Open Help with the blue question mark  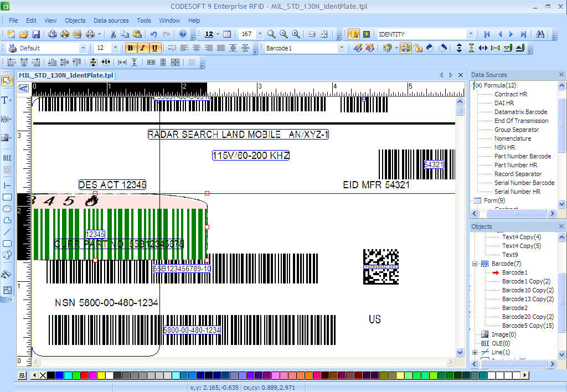(183, 34)
